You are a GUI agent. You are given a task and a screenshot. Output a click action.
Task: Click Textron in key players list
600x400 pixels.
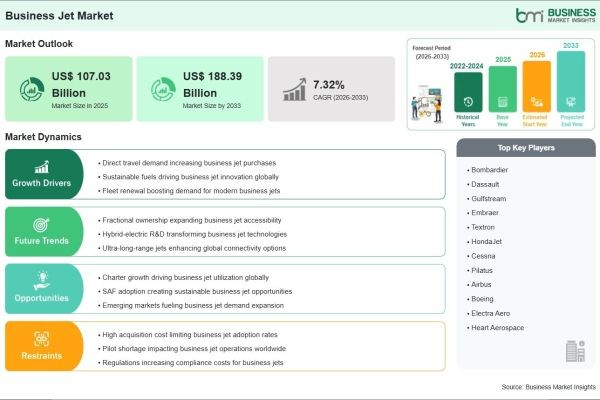point(483,227)
